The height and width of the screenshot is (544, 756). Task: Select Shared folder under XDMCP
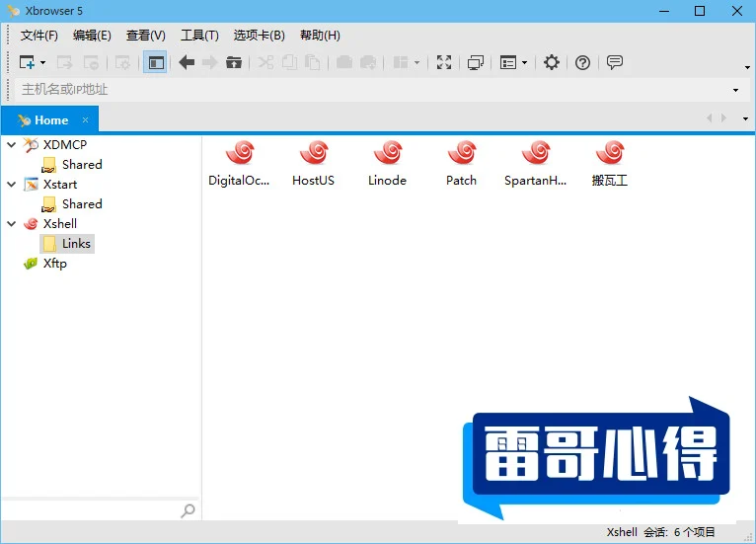tap(82, 165)
